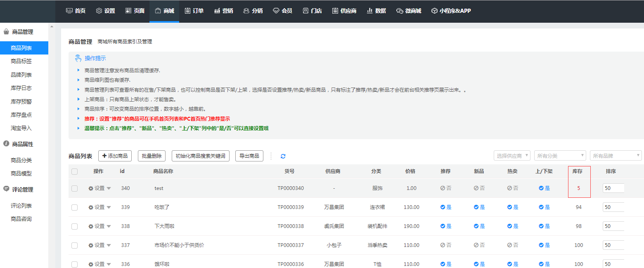The width and height of the screenshot is (644, 268).
Task: Click the hand icon next to 操作提示
Action: (78, 58)
